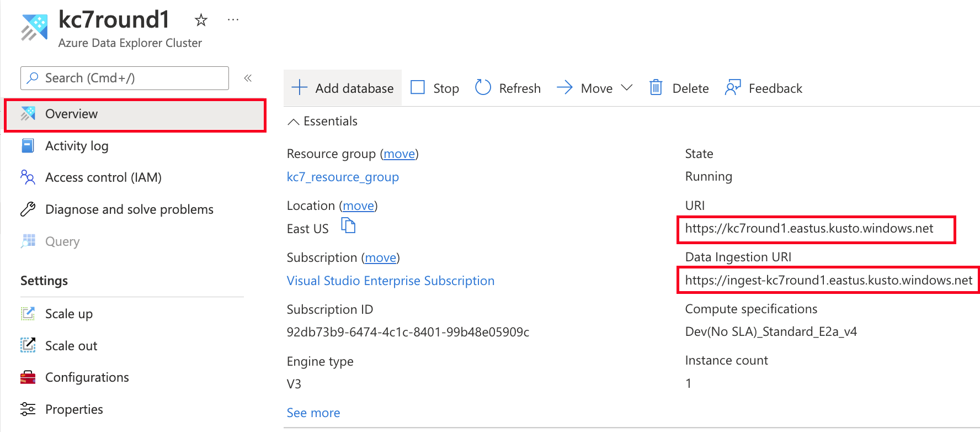Click the Activity log book icon
The height and width of the screenshot is (432, 980).
pos(28,146)
